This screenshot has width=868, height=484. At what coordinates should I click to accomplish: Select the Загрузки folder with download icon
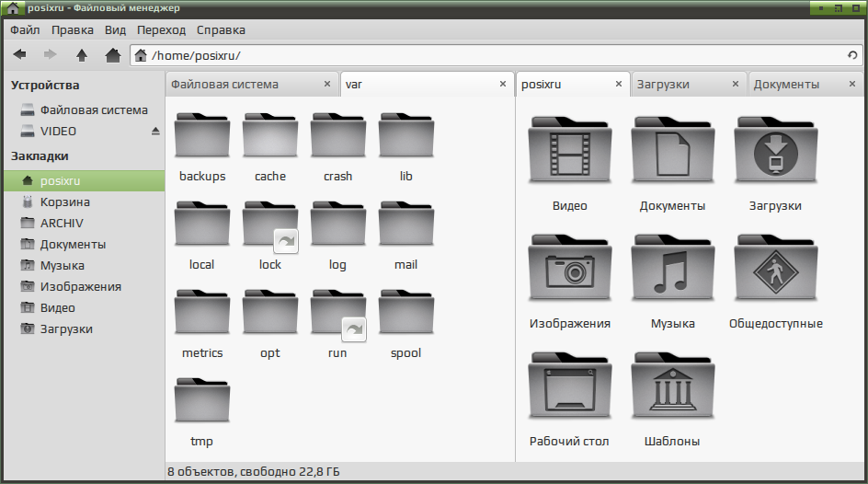775,149
